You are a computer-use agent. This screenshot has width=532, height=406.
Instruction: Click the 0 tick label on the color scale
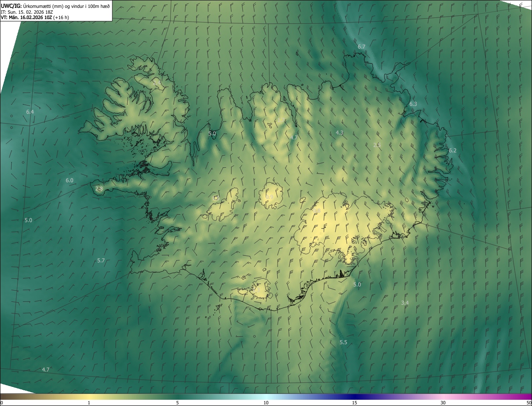click(x=2, y=403)
